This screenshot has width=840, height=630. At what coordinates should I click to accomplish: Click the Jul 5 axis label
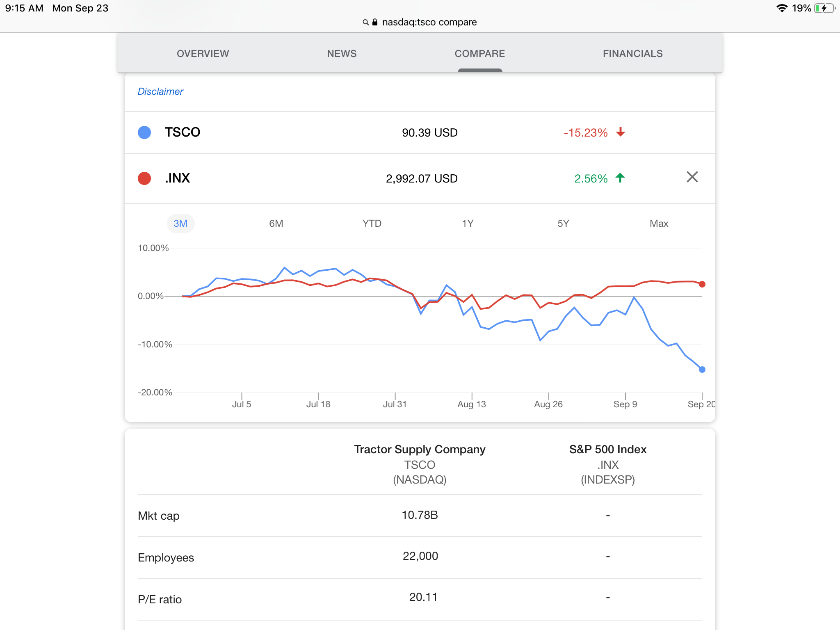[242, 404]
